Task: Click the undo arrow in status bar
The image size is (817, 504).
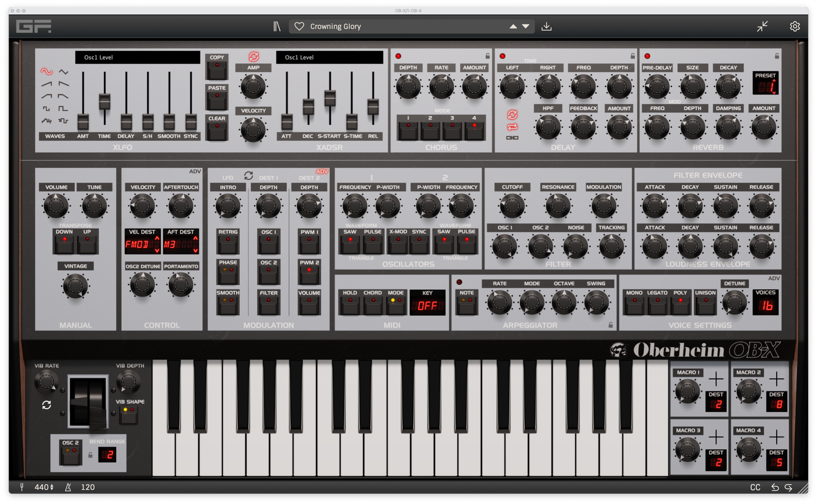Action: point(775,487)
